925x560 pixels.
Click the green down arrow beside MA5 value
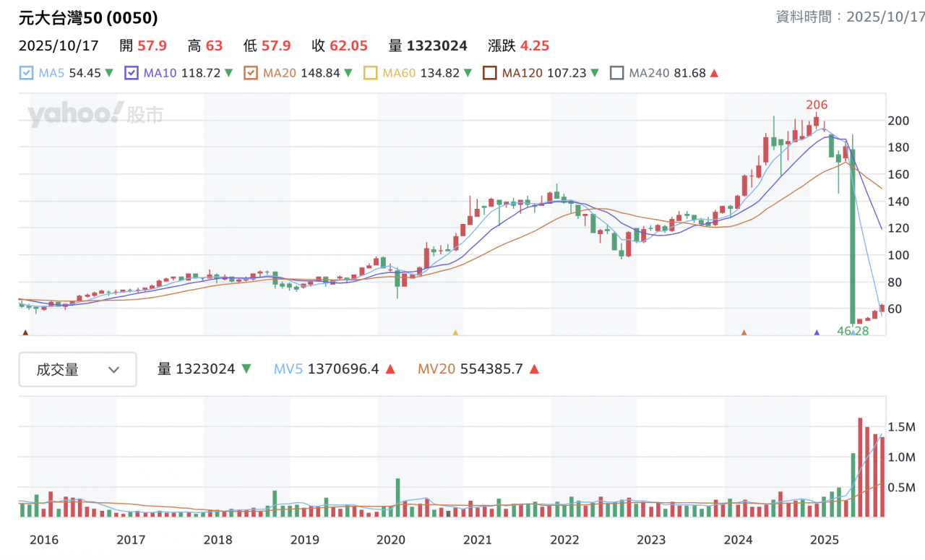pyautogui.click(x=109, y=73)
